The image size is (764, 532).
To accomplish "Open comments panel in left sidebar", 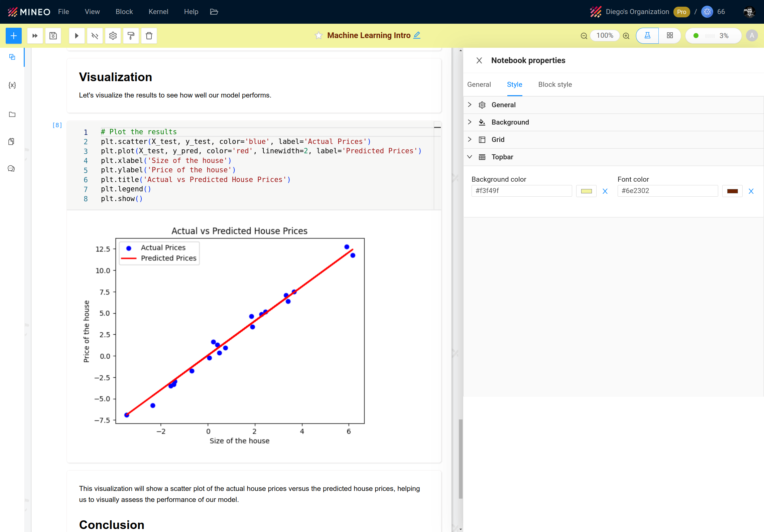I will 11,169.
